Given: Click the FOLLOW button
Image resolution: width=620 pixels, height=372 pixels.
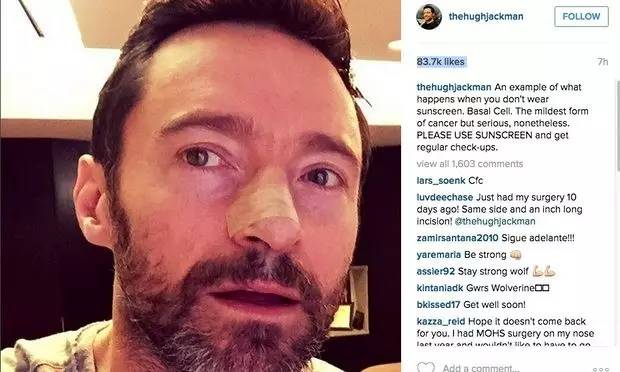Looking at the screenshot, I should (x=581, y=17).
